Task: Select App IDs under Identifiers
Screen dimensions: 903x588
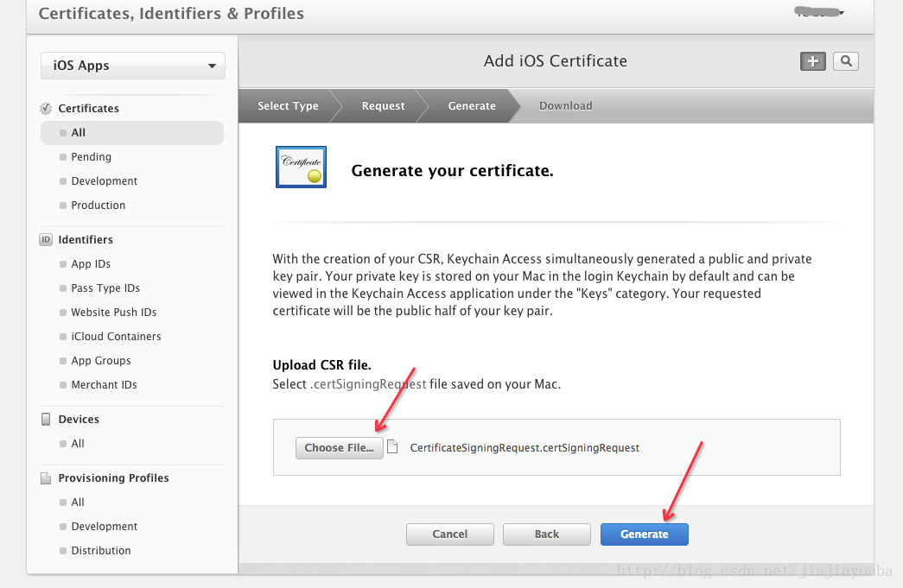Action: (91, 264)
